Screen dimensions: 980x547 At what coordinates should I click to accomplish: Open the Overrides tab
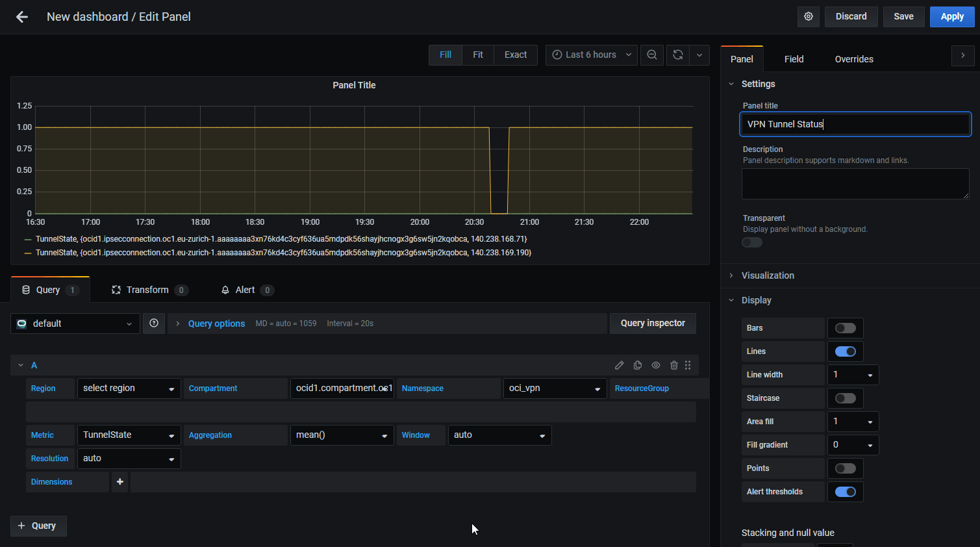point(853,58)
